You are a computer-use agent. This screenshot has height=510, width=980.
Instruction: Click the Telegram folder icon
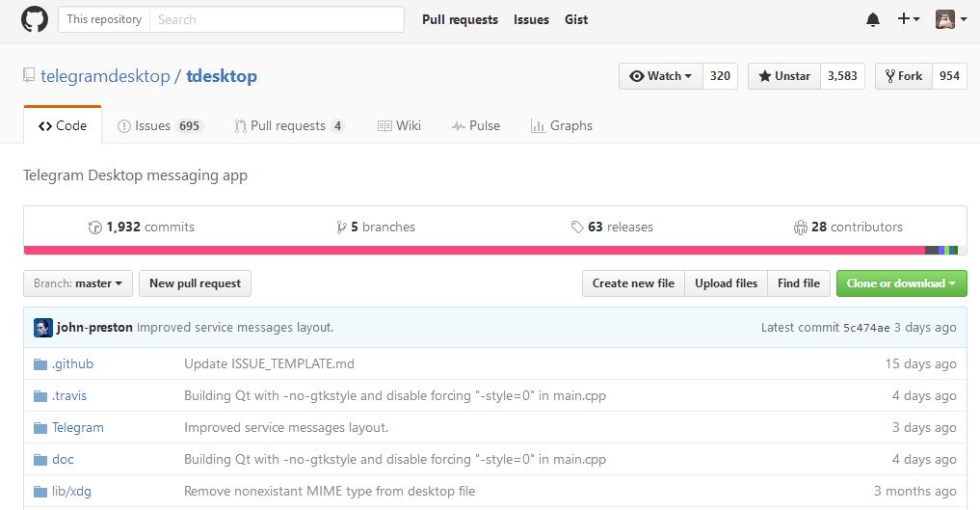point(40,428)
